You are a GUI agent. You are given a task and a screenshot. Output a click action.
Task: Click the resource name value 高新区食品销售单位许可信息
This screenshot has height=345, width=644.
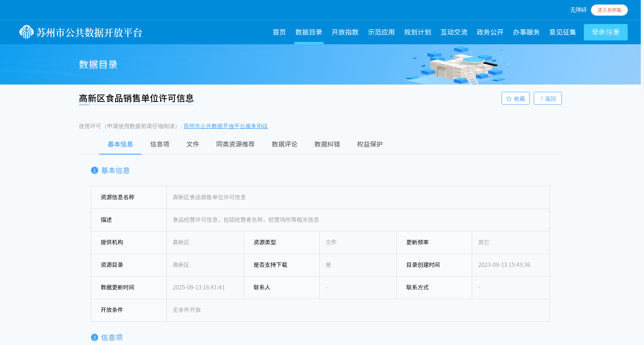pyautogui.click(x=209, y=197)
